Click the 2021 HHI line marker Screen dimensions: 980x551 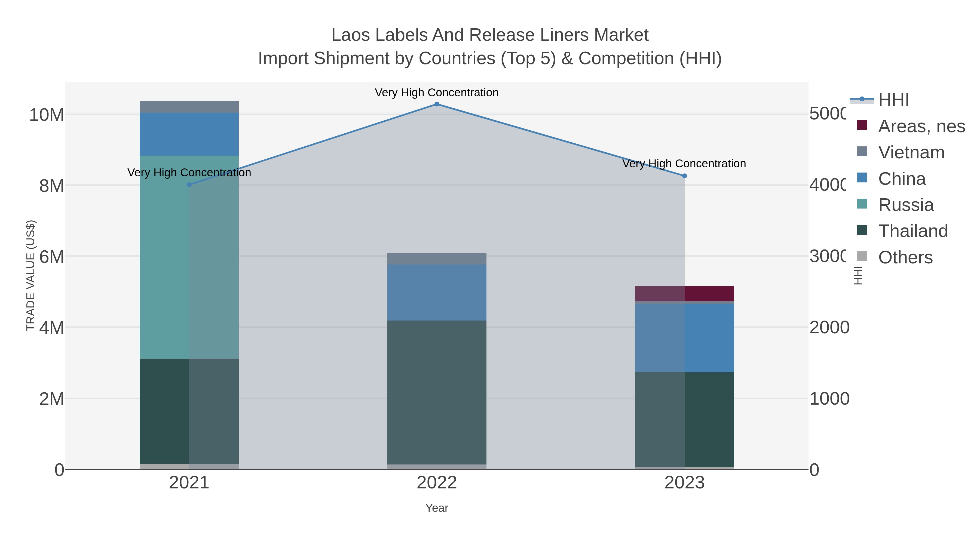(x=189, y=185)
